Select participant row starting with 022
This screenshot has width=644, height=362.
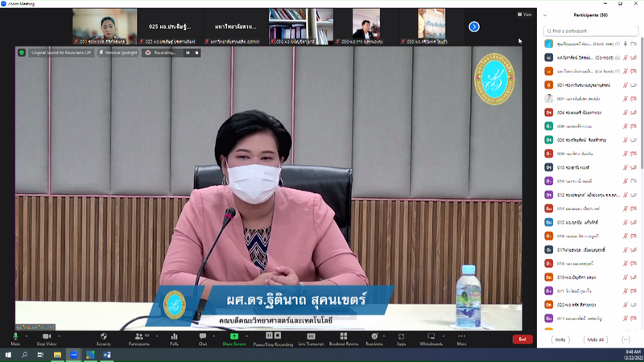591,305
